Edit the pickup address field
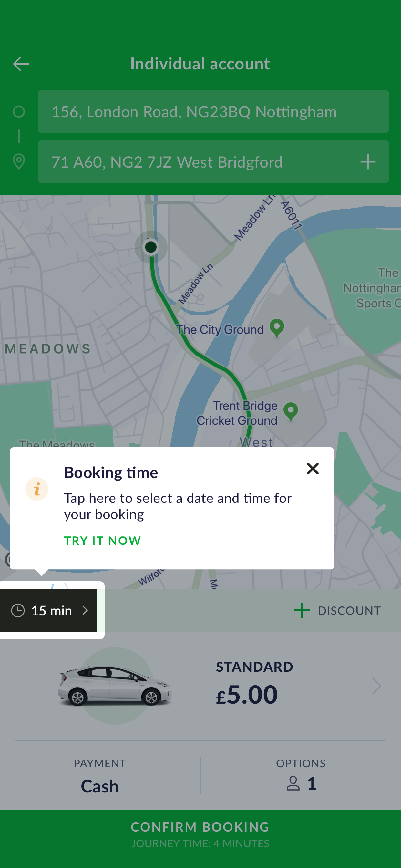 coord(213,111)
